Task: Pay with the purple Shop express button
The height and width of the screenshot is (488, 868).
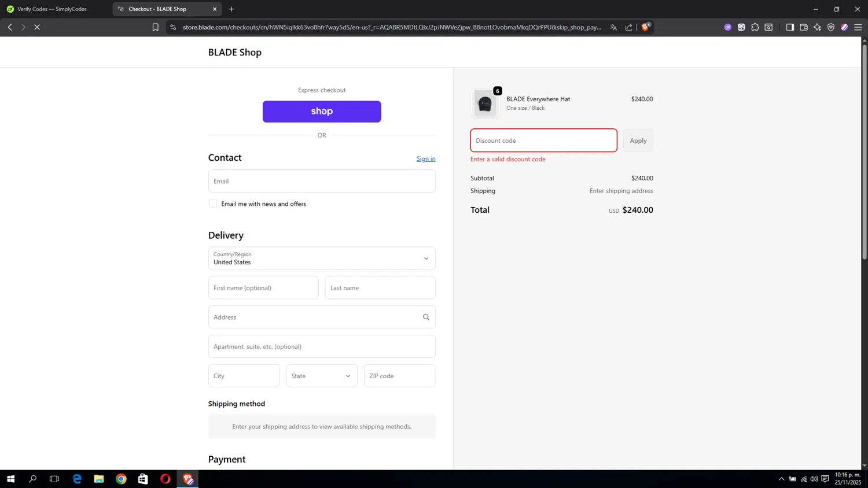Action: pyautogui.click(x=322, y=112)
